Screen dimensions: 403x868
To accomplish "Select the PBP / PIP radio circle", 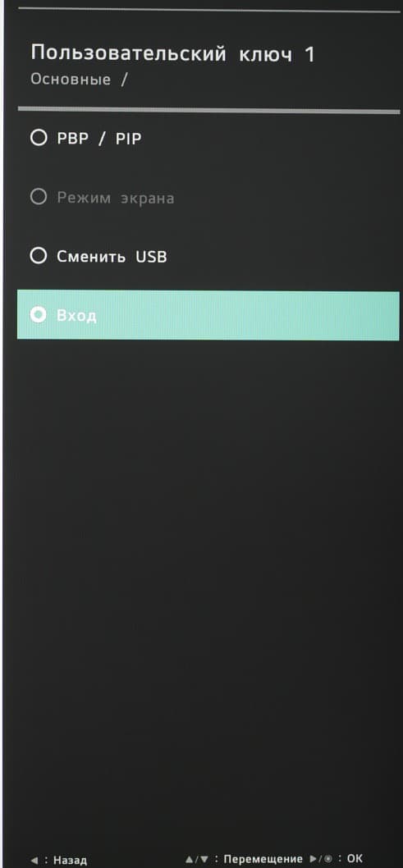I will coord(39,137).
